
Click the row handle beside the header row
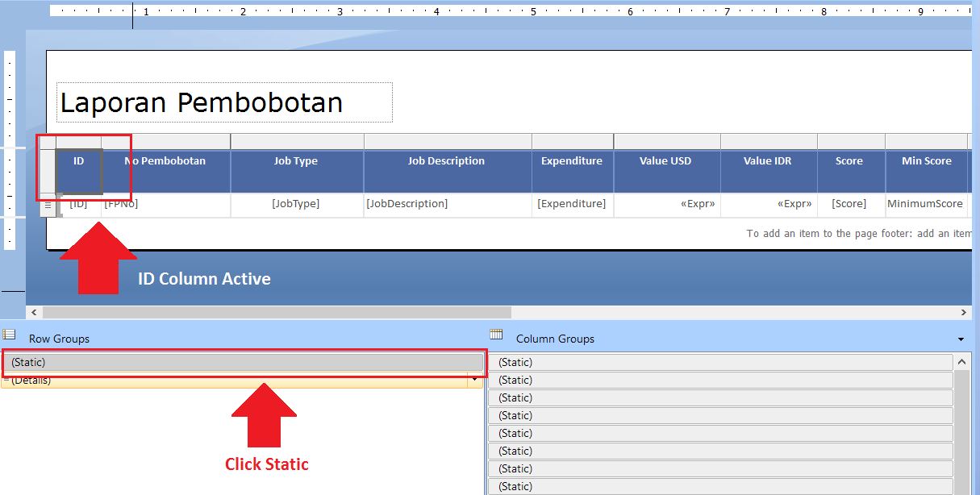point(48,171)
